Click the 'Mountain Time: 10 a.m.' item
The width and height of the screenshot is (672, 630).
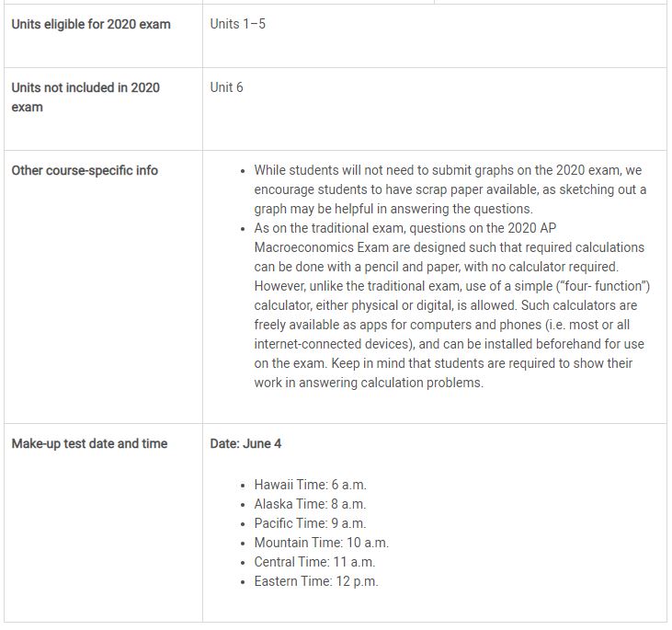(322, 543)
